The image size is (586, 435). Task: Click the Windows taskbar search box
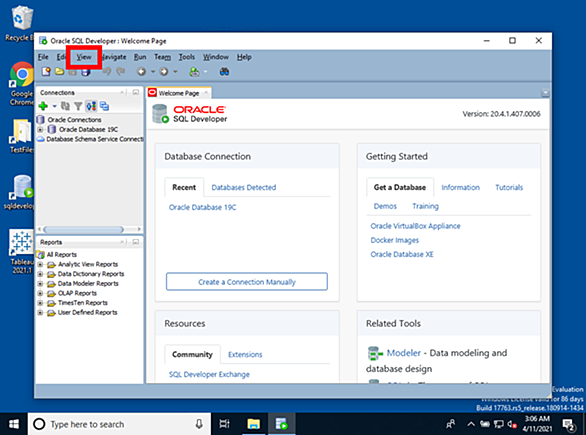coord(119,424)
